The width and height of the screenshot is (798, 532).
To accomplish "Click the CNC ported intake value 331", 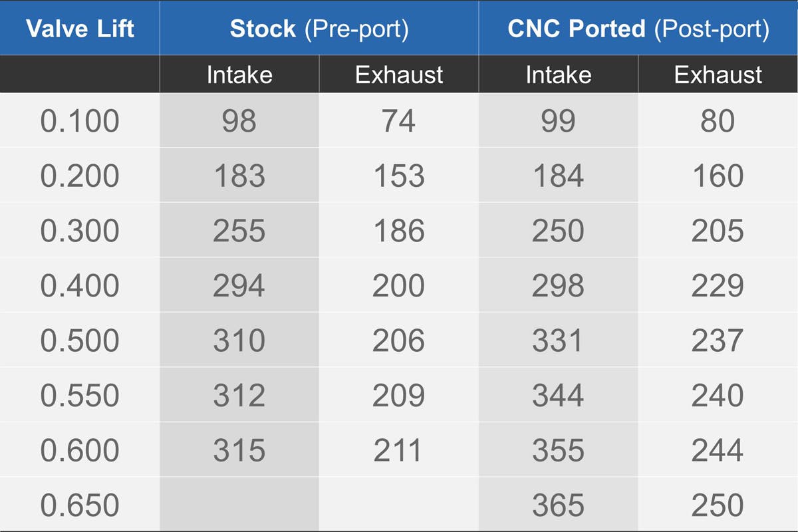I will click(x=558, y=340).
